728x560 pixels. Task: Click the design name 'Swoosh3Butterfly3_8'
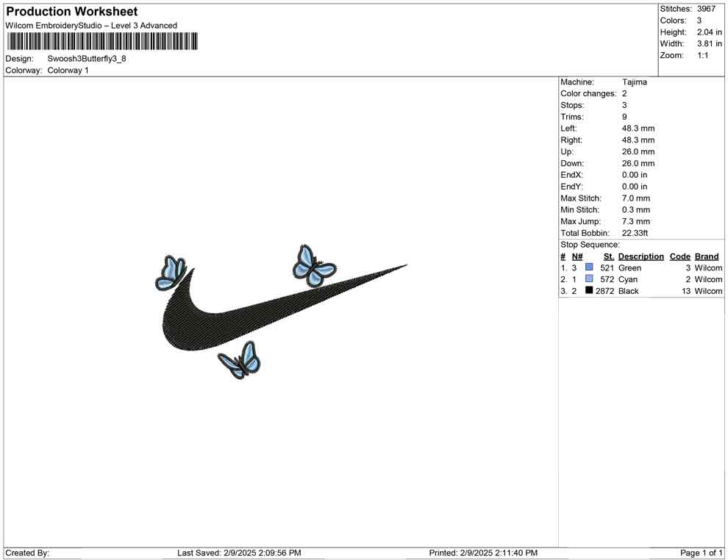[x=87, y=59]
